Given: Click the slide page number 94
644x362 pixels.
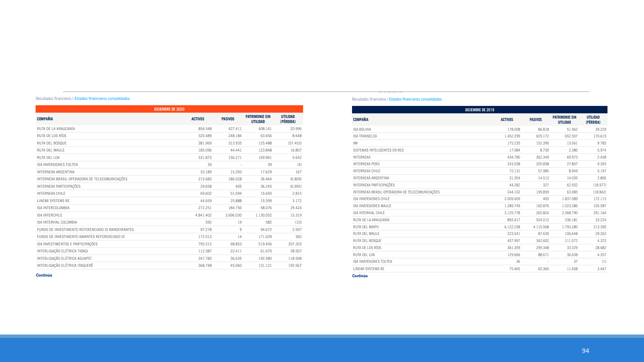Looking at the screenshot, I should pos(586,351).
